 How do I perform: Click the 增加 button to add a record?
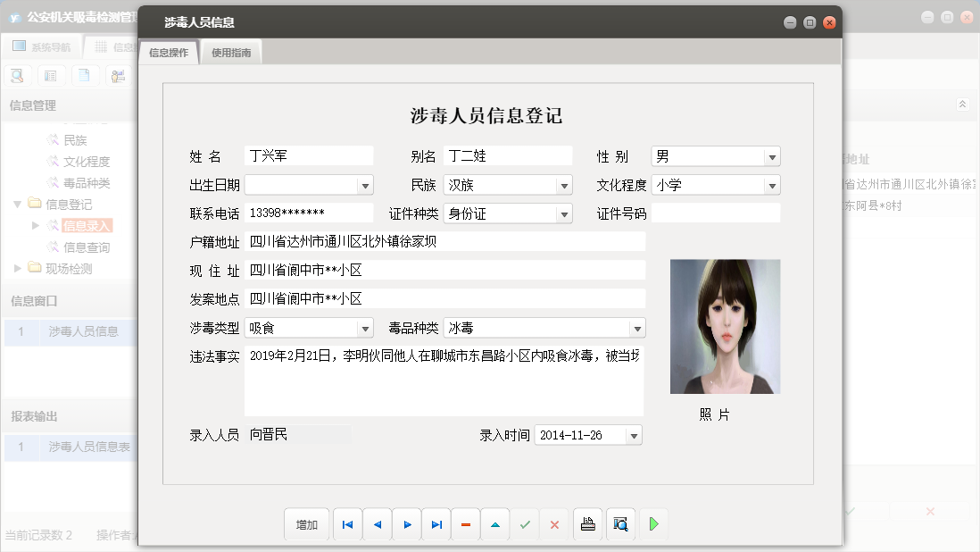306,524
